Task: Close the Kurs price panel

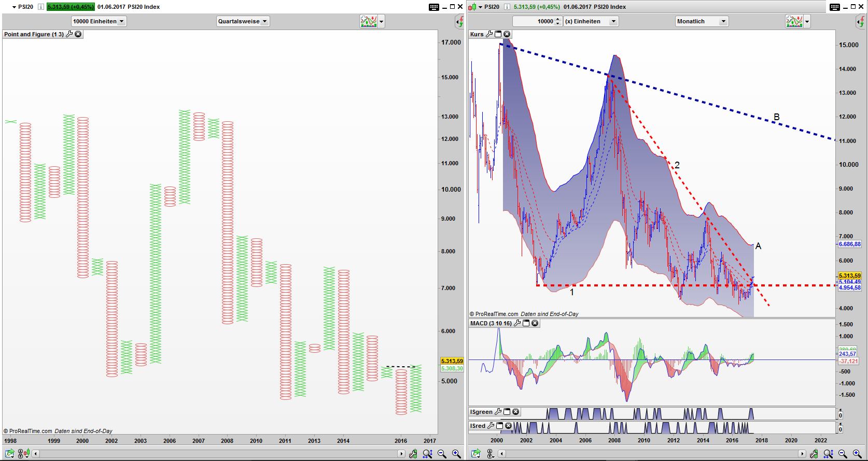Action: coord(507,34)
